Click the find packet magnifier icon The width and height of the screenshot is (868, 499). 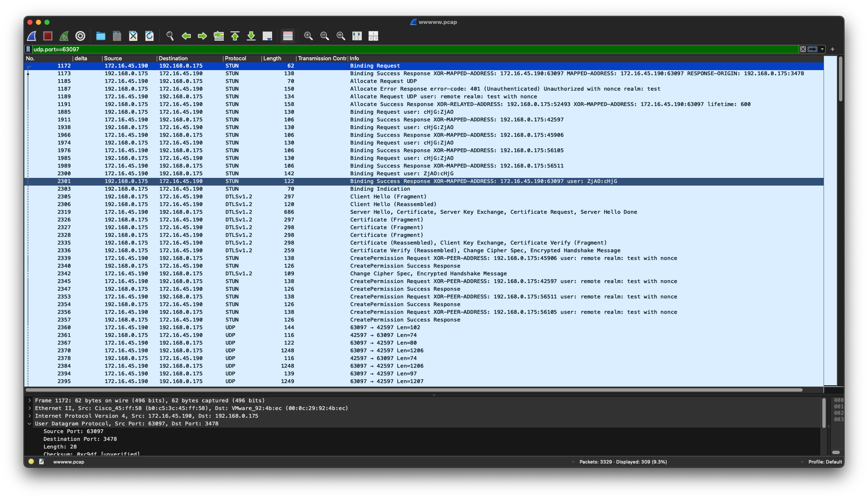click(x=170, y=36)
